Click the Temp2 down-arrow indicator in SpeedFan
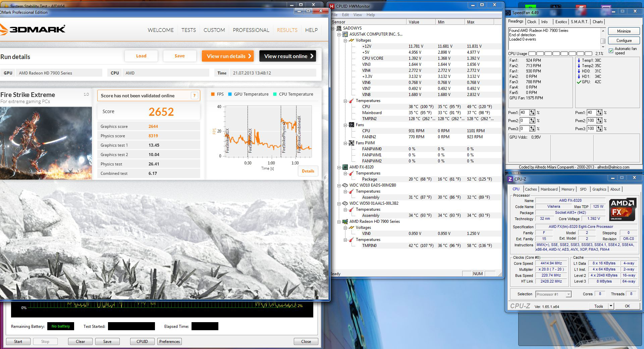644x349 pixels. click(x=579, y=66)
